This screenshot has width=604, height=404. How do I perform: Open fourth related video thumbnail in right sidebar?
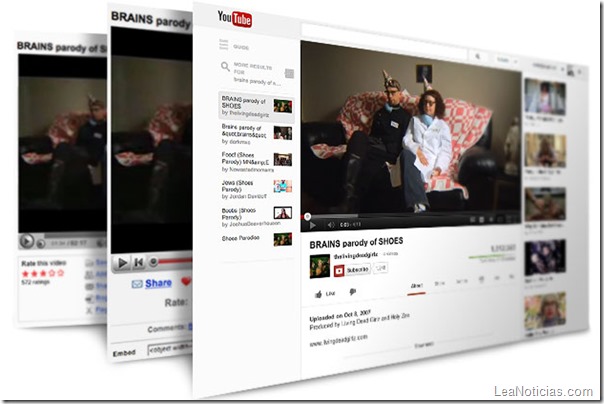(545, 256)
